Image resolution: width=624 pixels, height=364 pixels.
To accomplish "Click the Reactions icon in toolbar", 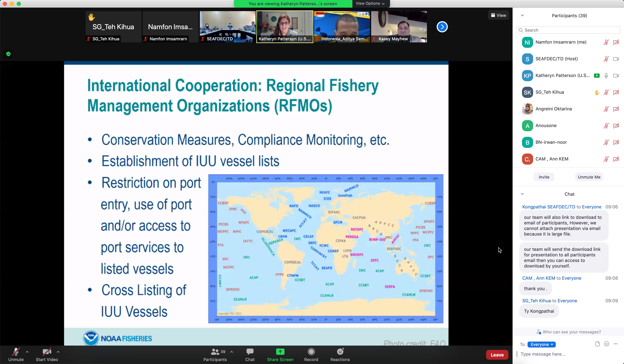I will (x=340, y=352).
